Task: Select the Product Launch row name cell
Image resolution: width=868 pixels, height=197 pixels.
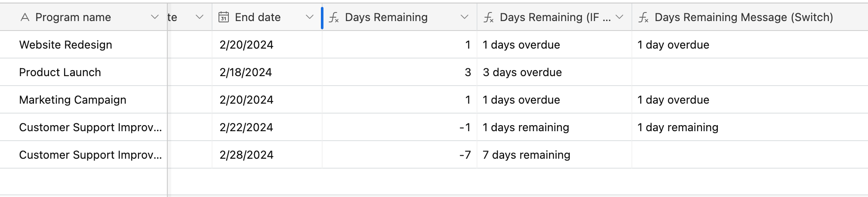Action: point(83,72)
